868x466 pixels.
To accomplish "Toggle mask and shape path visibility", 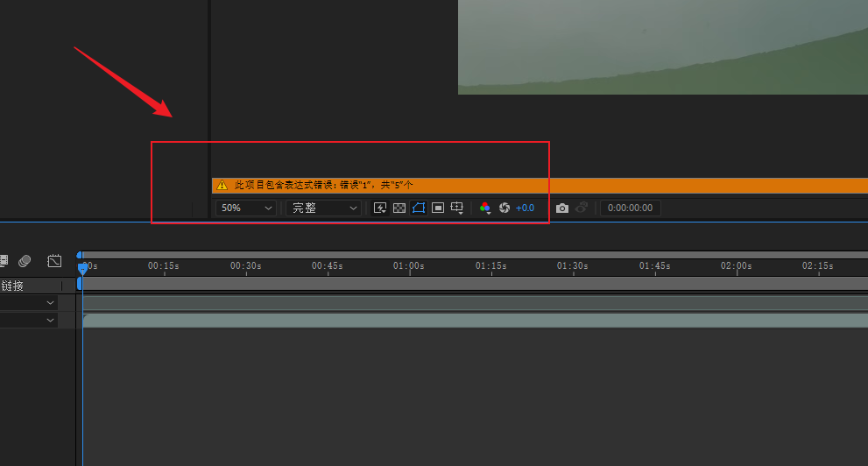I will (x=419, y=208).
